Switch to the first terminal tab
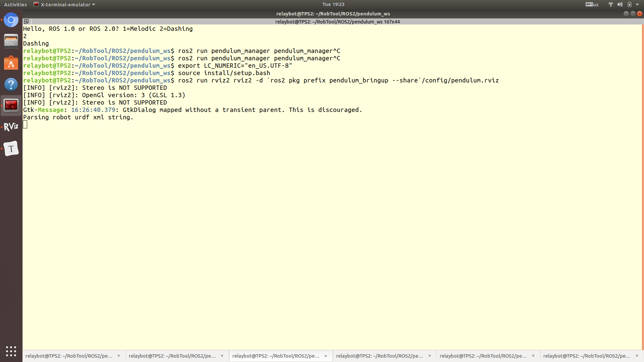 coord(69,356)
